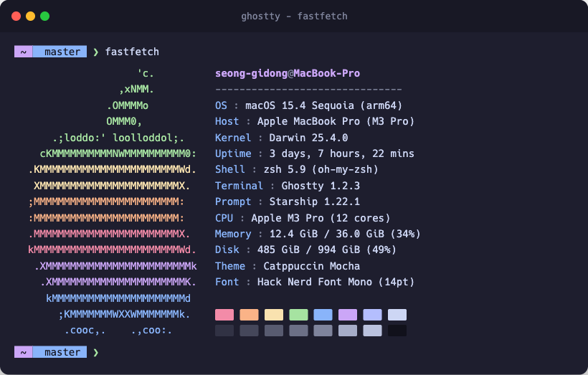Click the 'Kernel' label
The height and width of the screenshot is (375, 588).
click(x=233, y=138)
